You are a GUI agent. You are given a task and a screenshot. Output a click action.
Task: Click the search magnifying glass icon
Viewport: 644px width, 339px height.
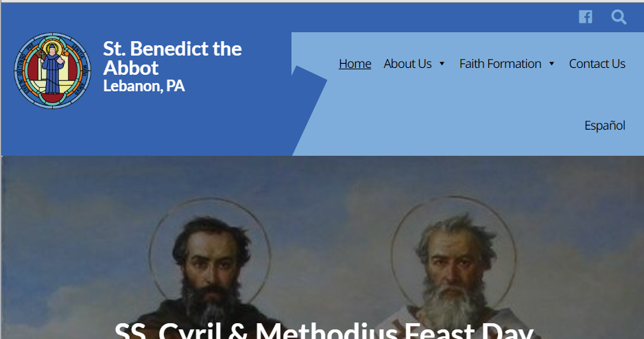(x=619, y=17)
